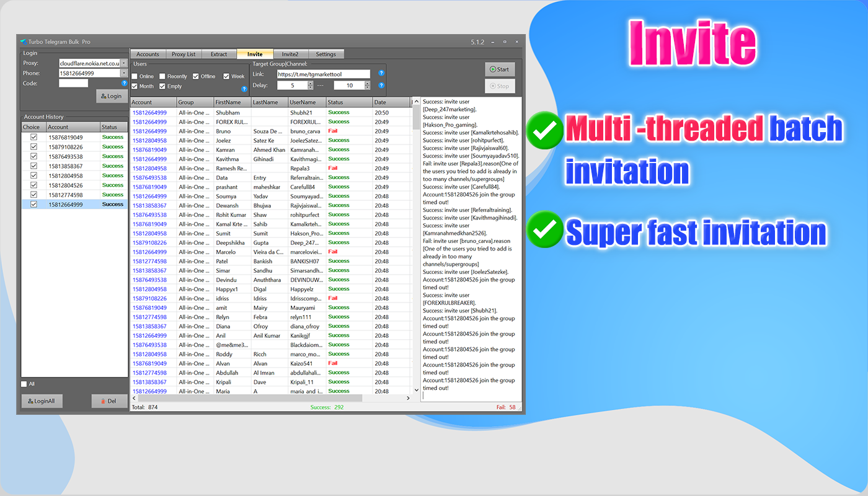Image resolution: width=868 pixels, height=496 pixels.
Task: Select the row with username Shubh21
Action: coord(271,113)
